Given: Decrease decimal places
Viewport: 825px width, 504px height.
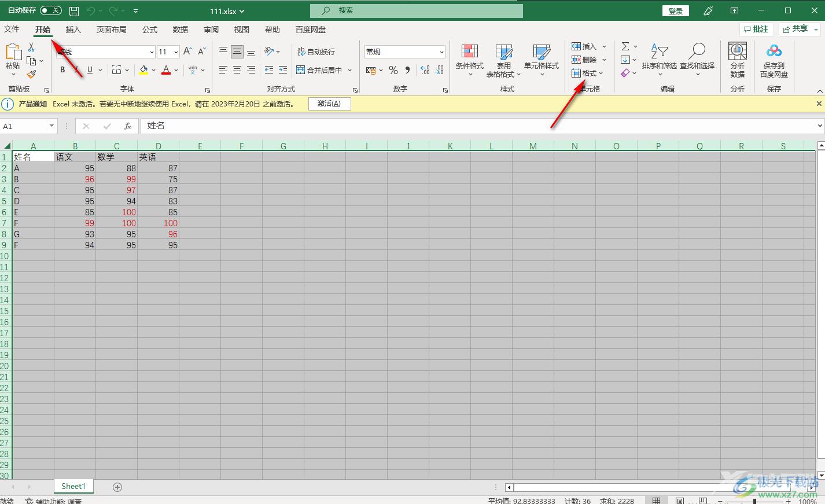Looking at the screenshot, I should click(x=439, y=70).
